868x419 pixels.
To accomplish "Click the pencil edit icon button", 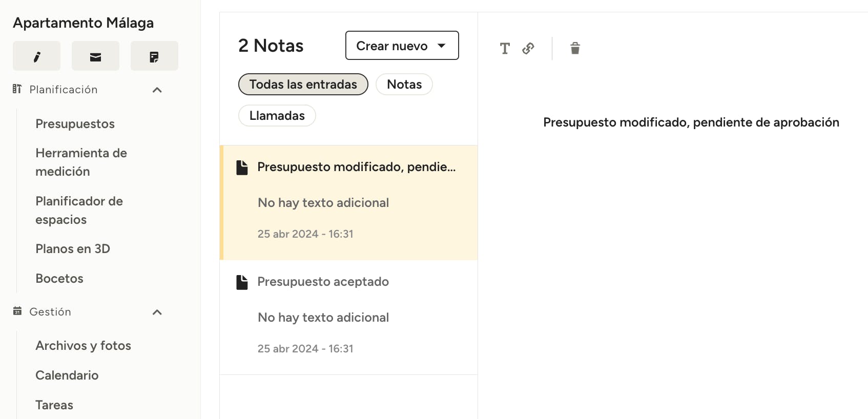I will click(x=36, y=56).
